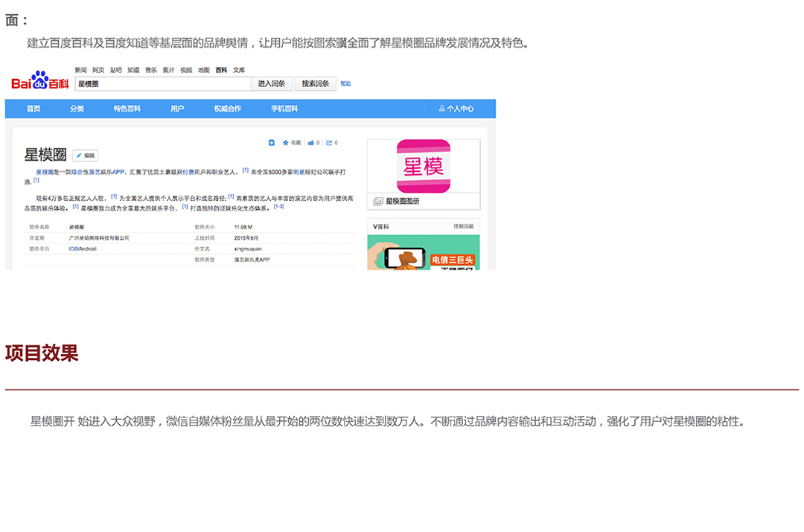Click the Baidu Baike paw logo

[x=40, y=80]
